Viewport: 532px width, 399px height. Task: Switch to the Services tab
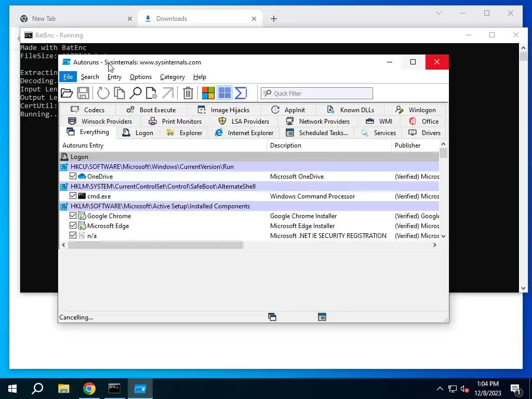[378, 132]
